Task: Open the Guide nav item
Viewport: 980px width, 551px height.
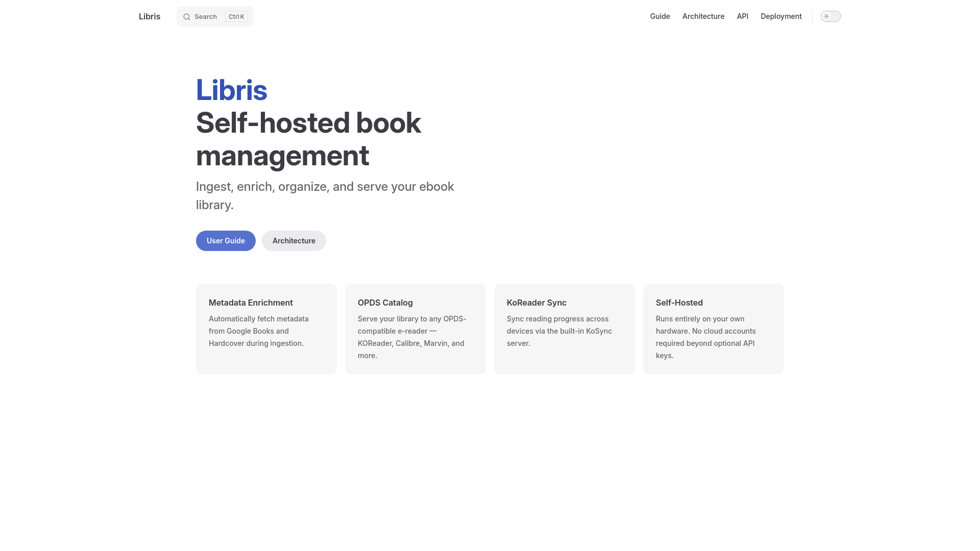Action: click(660, 16)
